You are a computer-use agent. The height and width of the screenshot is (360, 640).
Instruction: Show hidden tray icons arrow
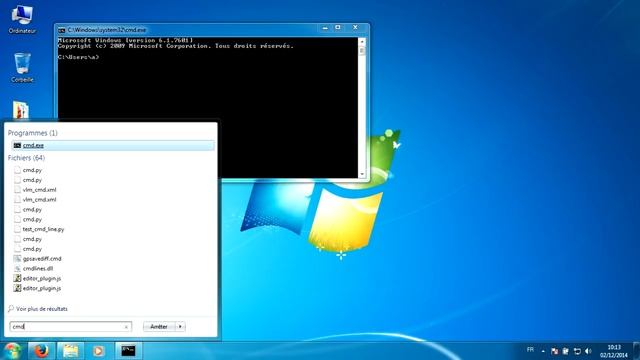click(x=543, y=351)
